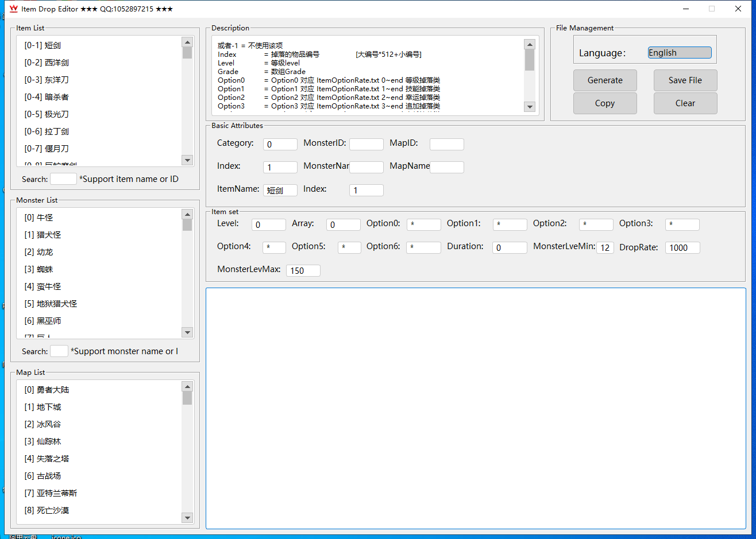Click the Option3 input field
This screenshot has height=539, width=756.
[x=682, y=225]
